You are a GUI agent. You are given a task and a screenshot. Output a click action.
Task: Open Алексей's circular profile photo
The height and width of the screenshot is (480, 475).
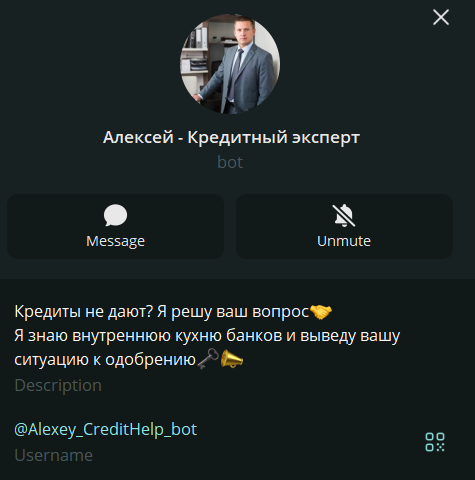pyautogui.click(x=230, y=64)
